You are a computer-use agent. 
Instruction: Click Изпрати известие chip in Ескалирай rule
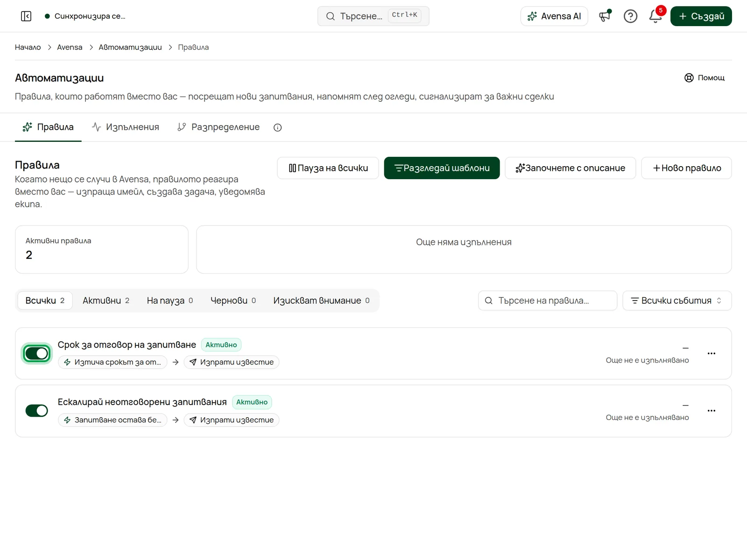[232, 420]
